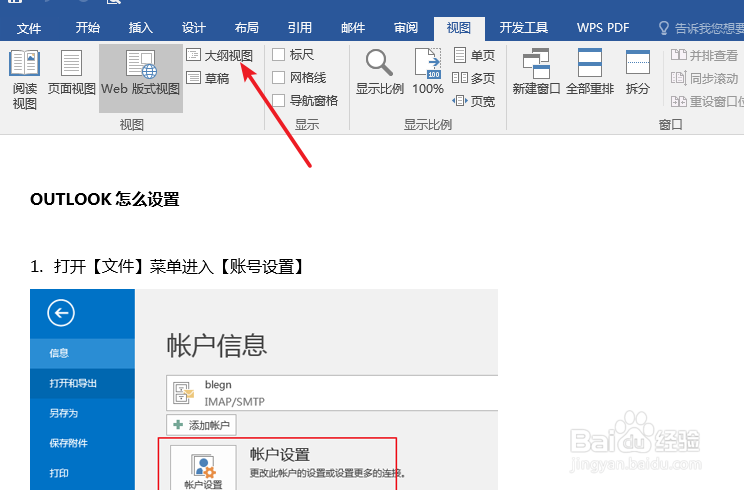Image resolution: width=744 pixels, height=490 pixels.
Task: Open zoom dialog (显示比例) magnifier
Action: point(379,73)
